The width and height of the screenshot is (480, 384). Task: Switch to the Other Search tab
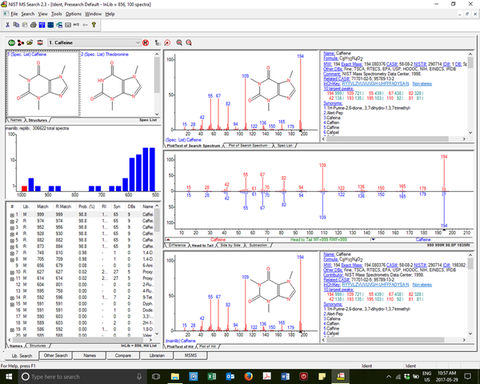click(x=56, y=356)
